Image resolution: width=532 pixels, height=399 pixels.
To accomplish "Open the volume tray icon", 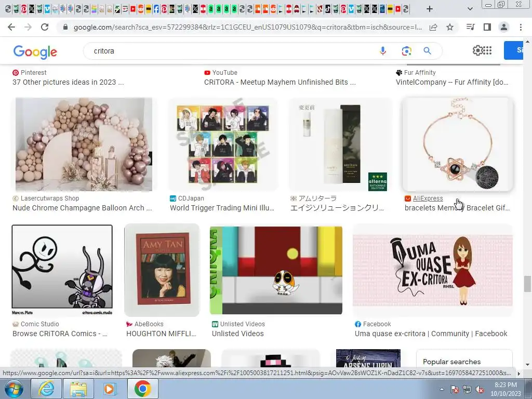I will click(x=480, y=390).
